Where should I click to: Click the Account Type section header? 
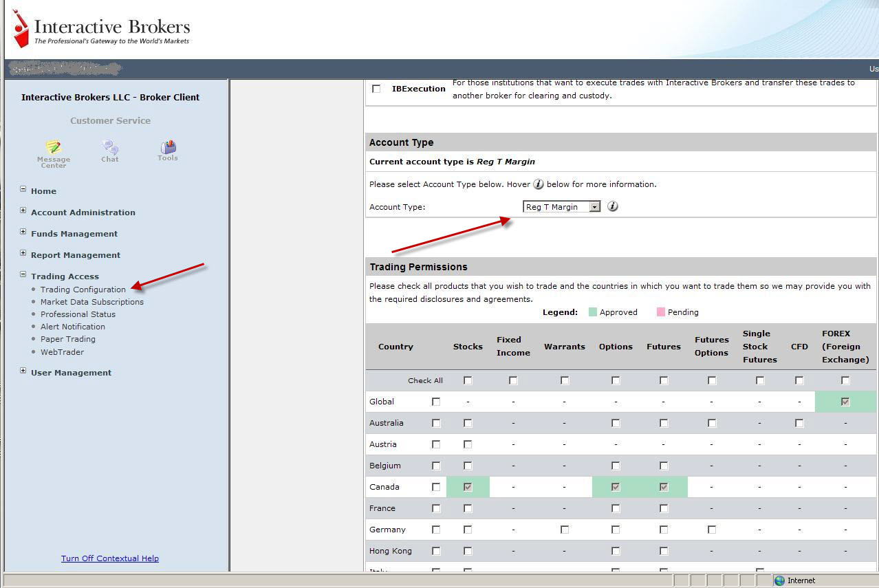[621, 142]
